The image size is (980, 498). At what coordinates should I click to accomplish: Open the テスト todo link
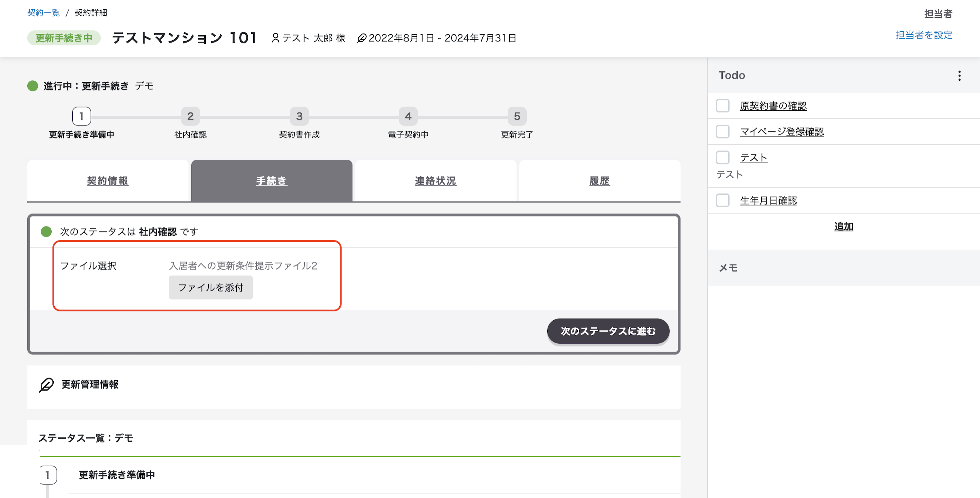coord(754,157)
